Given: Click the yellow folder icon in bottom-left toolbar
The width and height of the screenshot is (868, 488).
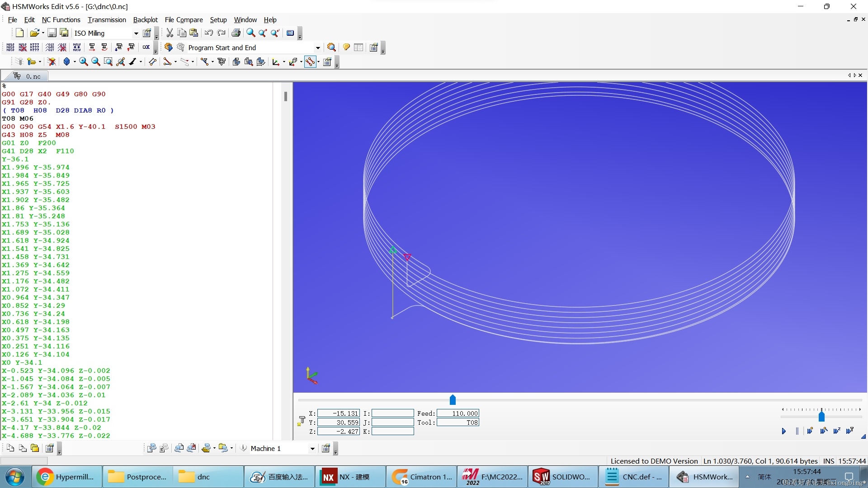Looking at the screenshot, I should tap(35, 448).
